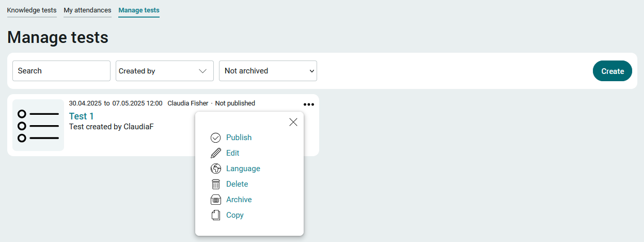644x242 pixels.
Task: Click the trash can icon for Delete
Action: pos(216,184)
